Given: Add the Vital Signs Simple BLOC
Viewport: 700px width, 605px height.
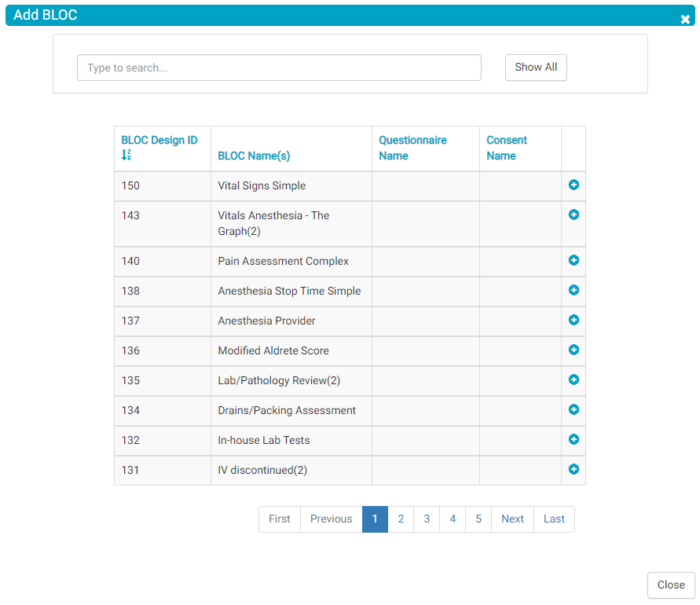Looking at the screenshot, I should click(574, 185).
